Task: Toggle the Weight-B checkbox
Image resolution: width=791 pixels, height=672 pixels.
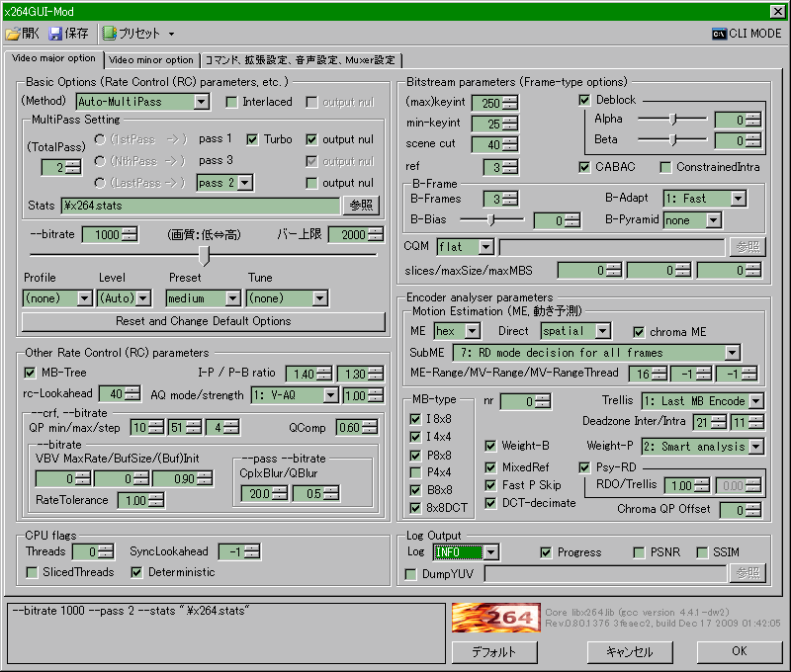Action: pos(490,446)
